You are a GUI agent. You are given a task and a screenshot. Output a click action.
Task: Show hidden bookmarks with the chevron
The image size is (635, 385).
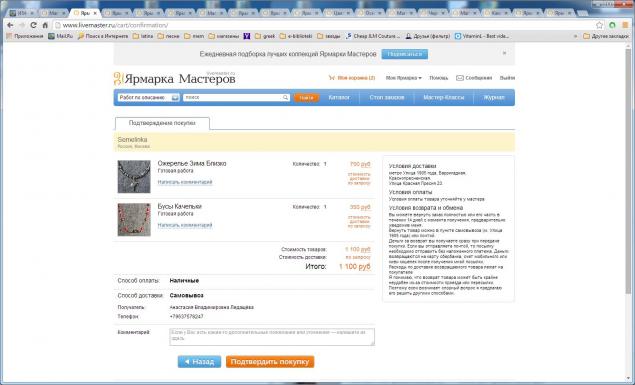coord(575,36)
